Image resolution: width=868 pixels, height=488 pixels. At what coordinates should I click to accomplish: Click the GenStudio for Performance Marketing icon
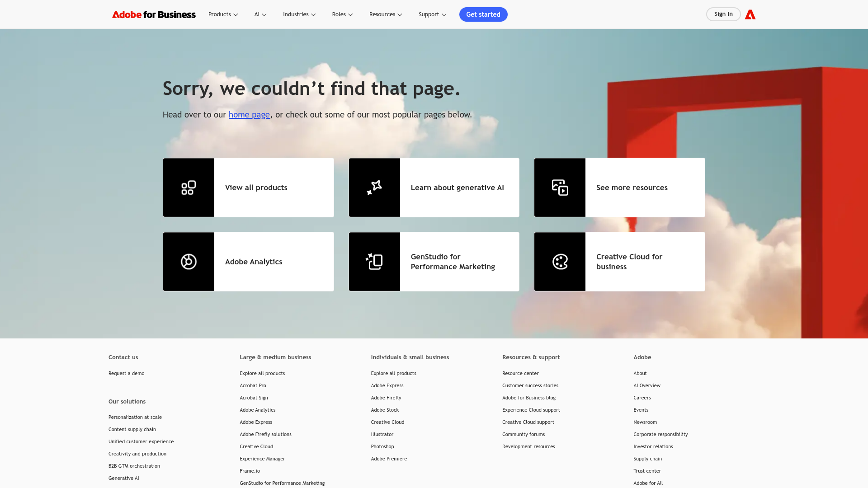(374, 261)
